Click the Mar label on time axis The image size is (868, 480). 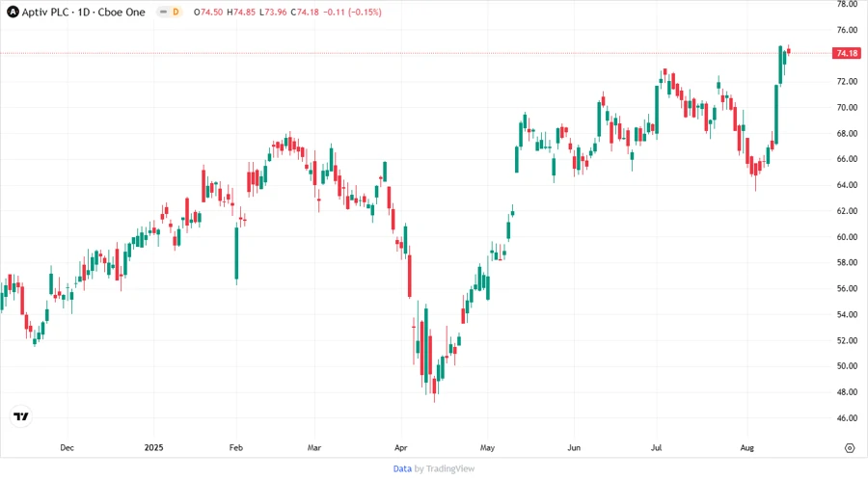[313, 447]
